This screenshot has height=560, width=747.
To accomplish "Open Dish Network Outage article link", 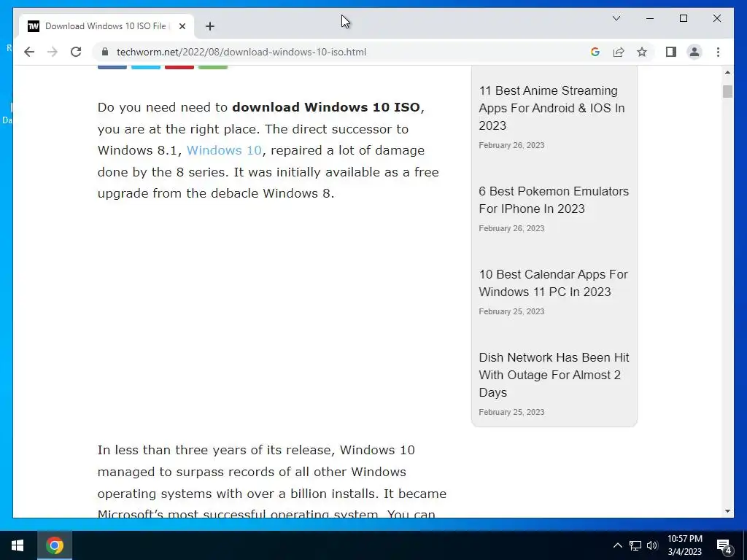I will pyautogui.click(x=554, y=376).
